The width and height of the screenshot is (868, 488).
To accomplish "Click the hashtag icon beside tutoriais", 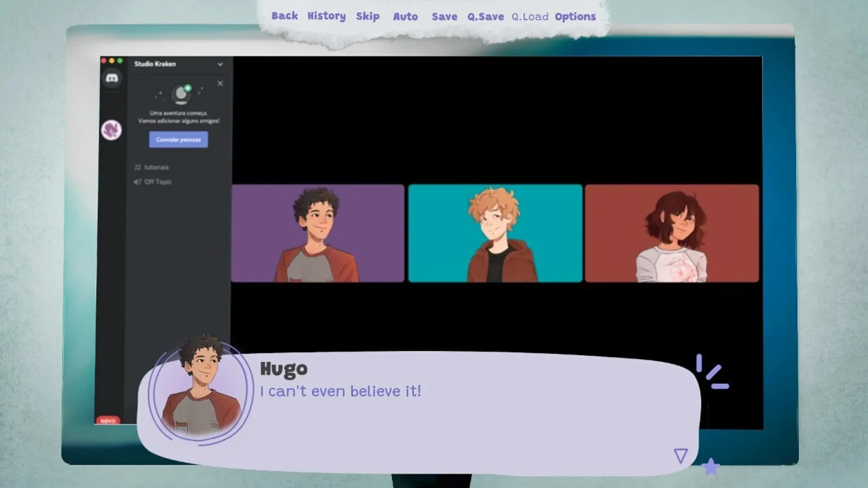I will (137, 167).
